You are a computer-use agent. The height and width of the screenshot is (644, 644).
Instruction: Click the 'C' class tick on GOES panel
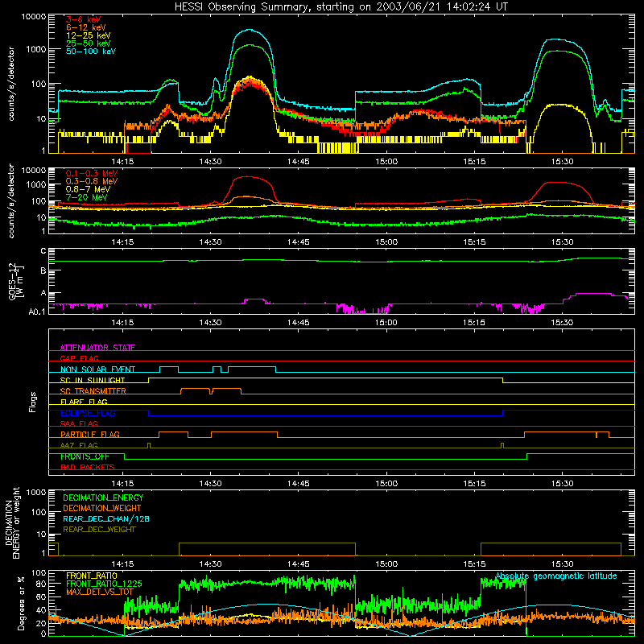point(43,251)
